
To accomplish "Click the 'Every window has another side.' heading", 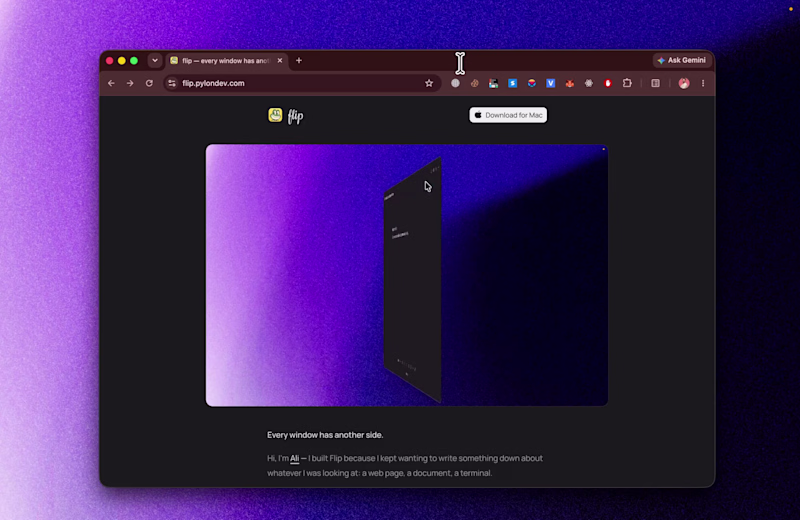I will pos(325,435).
